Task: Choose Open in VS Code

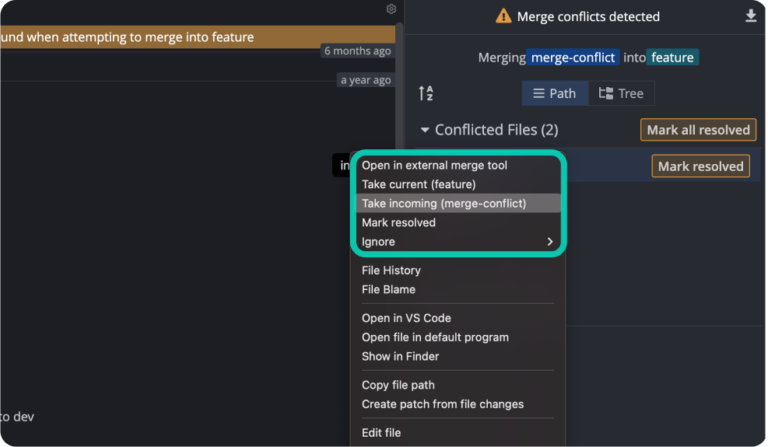Action: [406, 318]
